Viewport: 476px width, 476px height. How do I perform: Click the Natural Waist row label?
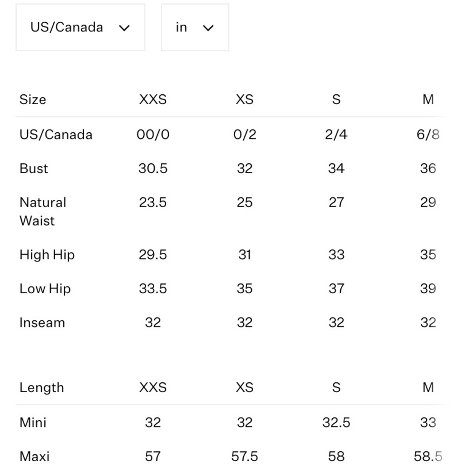pos(43,212)
